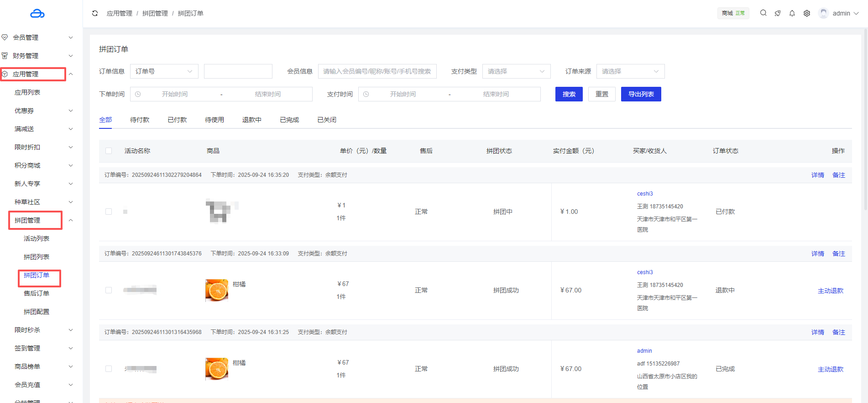Click the refresh icon beside breadcrumb

point(95,13)
